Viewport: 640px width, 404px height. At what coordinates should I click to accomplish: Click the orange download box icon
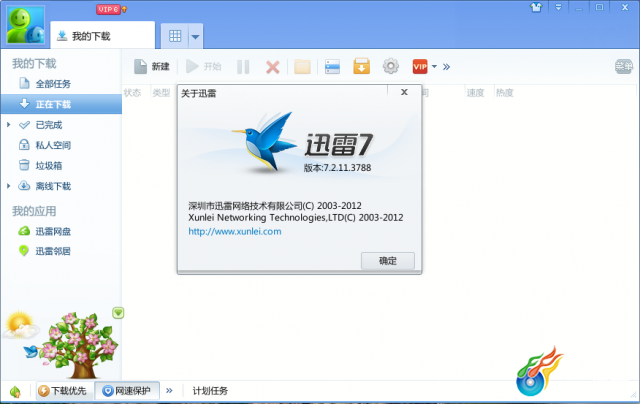point(362,66)
